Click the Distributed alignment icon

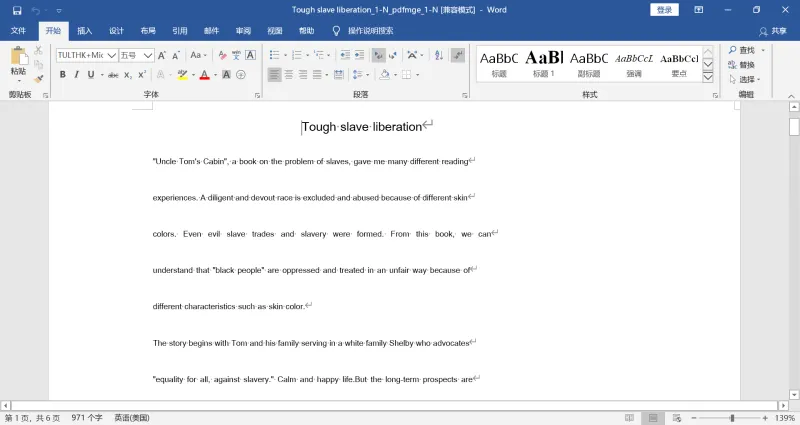pos(338,75)
